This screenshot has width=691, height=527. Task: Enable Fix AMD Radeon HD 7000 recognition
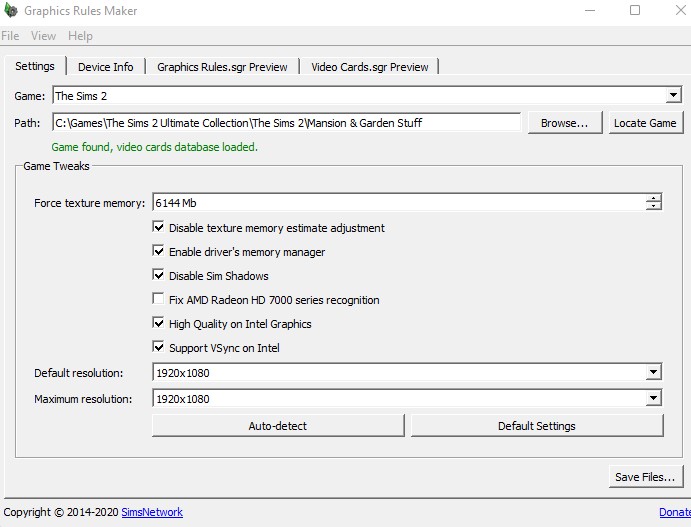tap(158, 299)
